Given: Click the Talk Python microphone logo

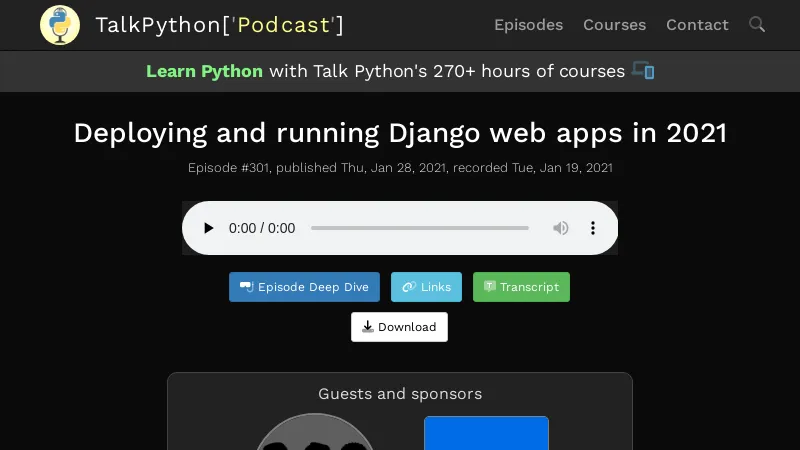Looking at the screenshot, I should point(60,25).
